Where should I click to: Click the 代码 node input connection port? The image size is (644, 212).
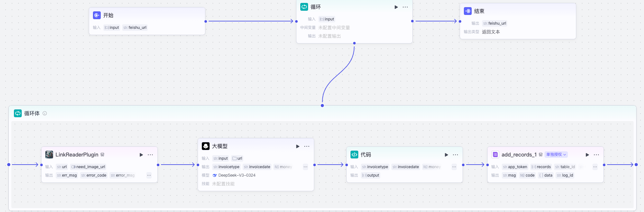347,165
